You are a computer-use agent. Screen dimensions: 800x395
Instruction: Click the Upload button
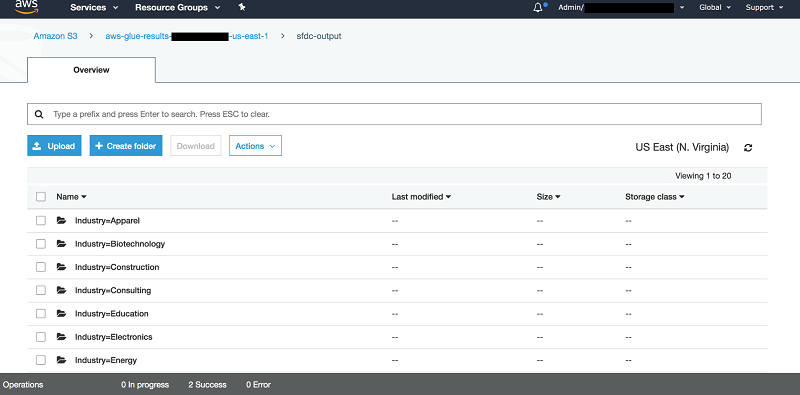pos(54,146)
